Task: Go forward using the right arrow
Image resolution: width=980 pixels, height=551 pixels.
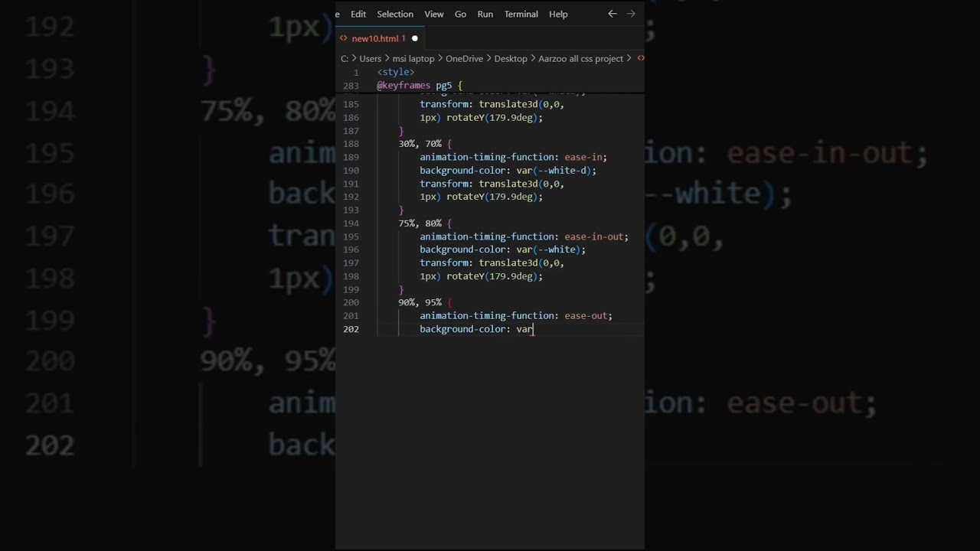Action: pos(631,14)
